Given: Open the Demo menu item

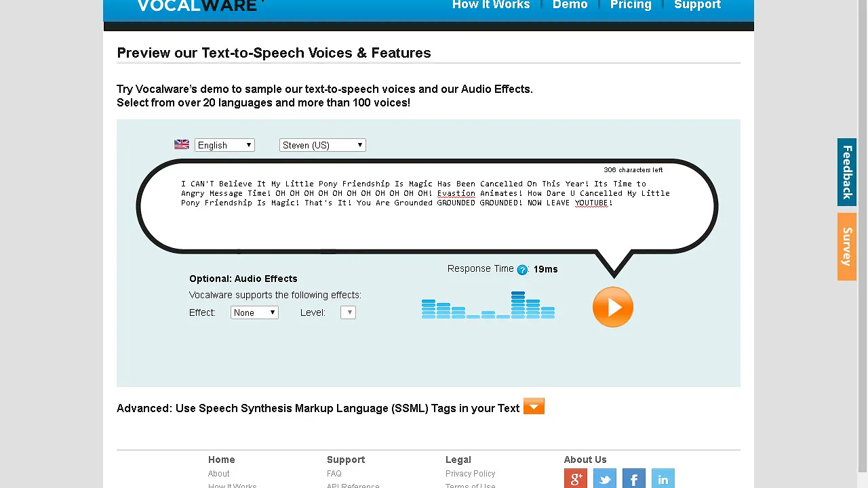Looking at the screenshot, I should point(570,5).
